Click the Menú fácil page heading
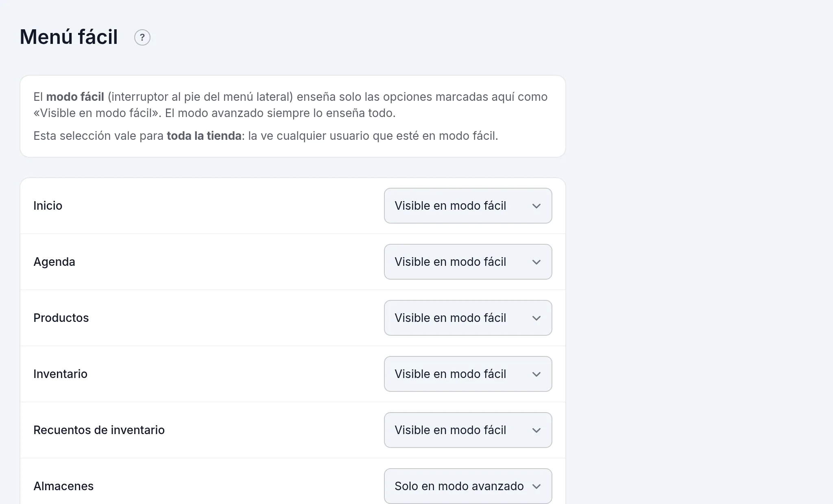 (69, 37)
